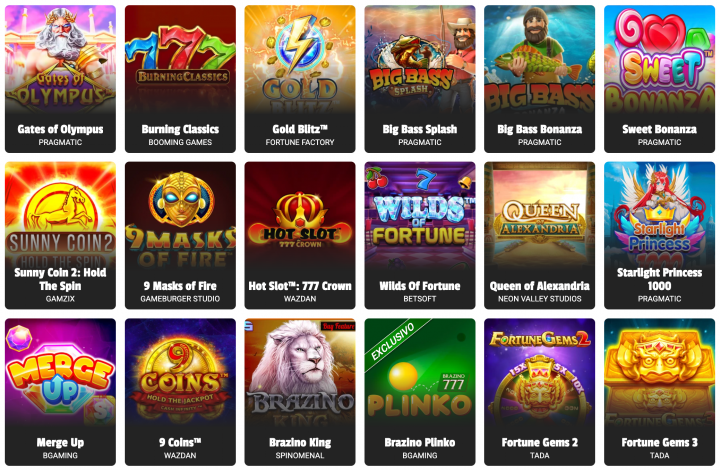The width and height of the screenshot is (720, 470).
Task: Open Hot Slot: 777 Crown by Wazdan
Action: 300,235
